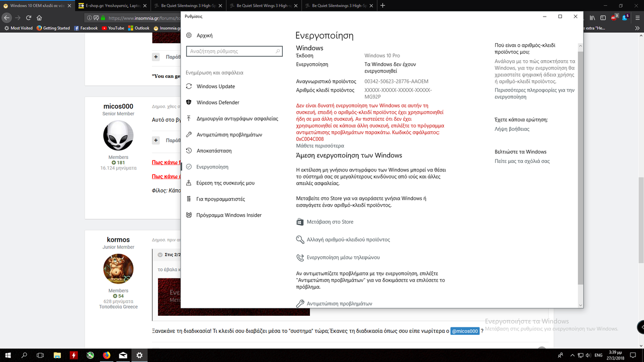Click the kormos username in the forum
Screen dimensions: 644x362
pos(118,240)
